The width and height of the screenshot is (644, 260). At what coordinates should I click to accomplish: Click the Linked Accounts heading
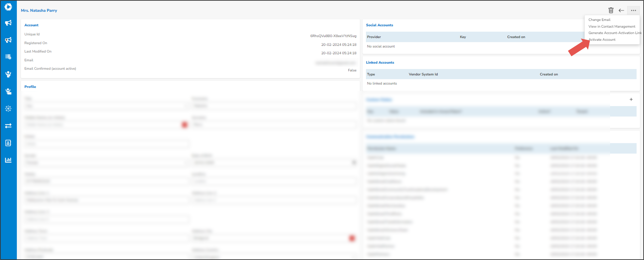pos(380,63)
